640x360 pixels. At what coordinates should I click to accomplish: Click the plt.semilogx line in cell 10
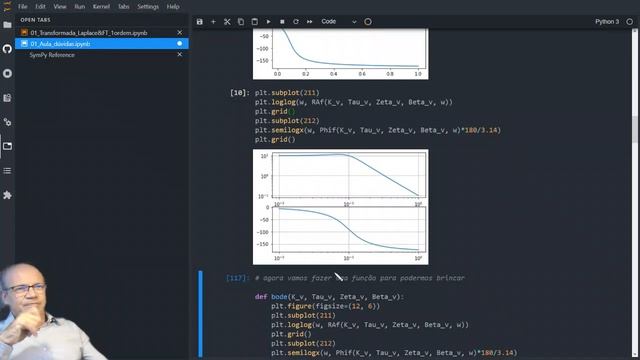point(378,130)
